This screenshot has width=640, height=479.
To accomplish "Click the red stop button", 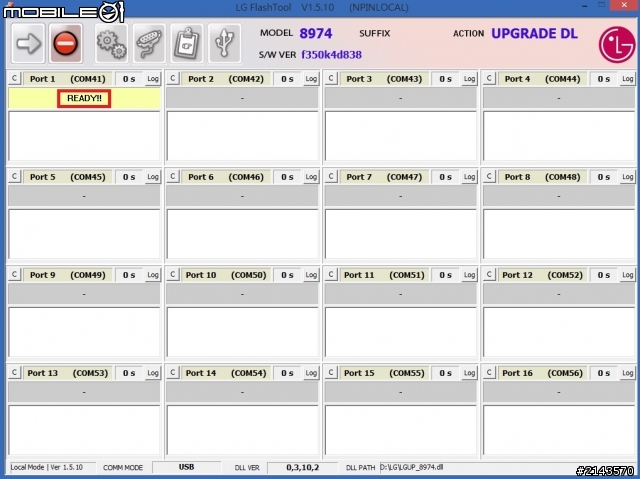I will (x=66, y=43).
